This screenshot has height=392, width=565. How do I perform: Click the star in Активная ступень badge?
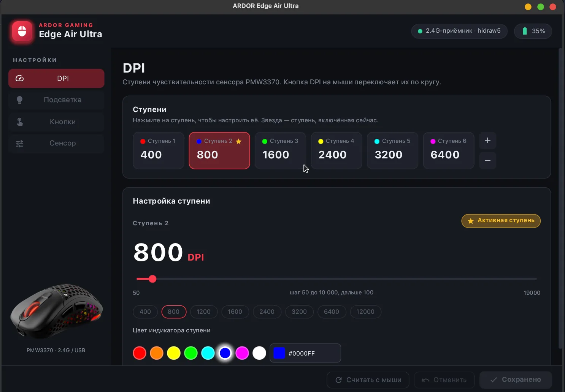pyautogui.click(x=471, y=221)
